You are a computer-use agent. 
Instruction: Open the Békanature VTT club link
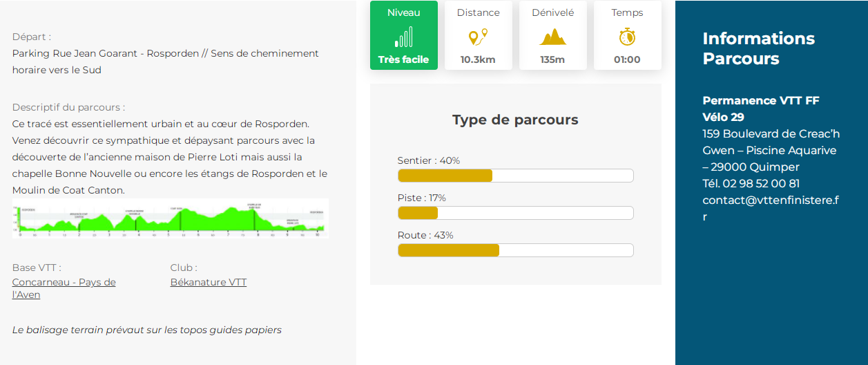[208, 282]
